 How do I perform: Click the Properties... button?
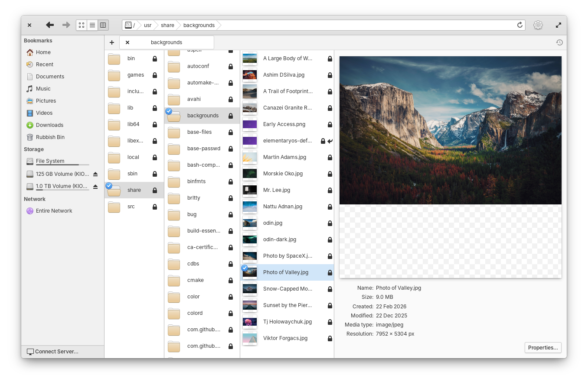[543, 348]
